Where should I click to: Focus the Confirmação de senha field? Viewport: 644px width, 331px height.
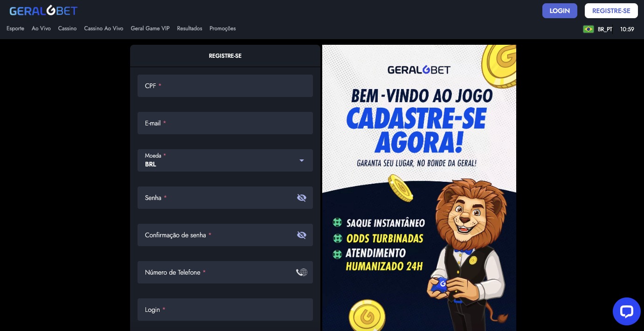(225, 235)
